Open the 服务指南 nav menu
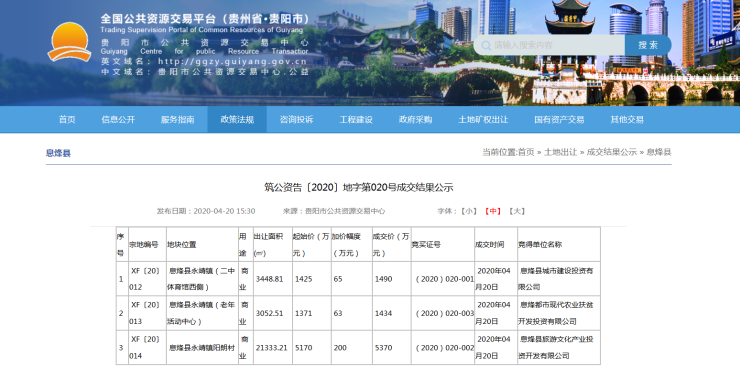 tap(177, 119)
